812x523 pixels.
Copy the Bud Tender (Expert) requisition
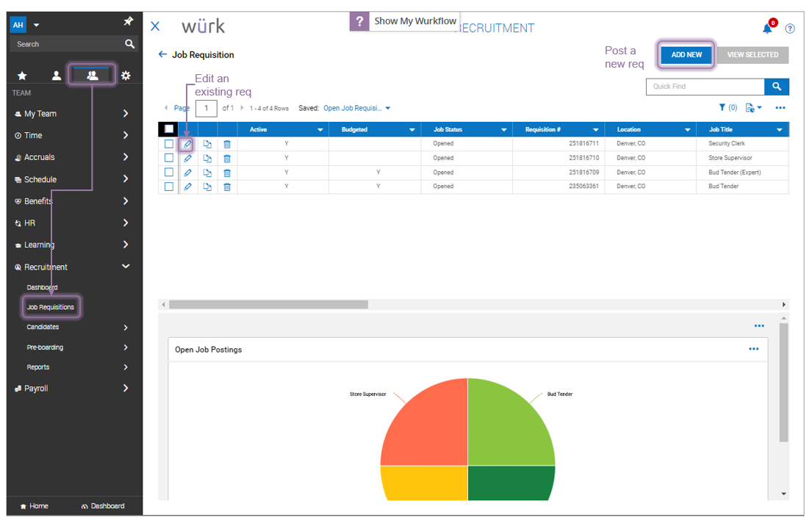point(207,173)
